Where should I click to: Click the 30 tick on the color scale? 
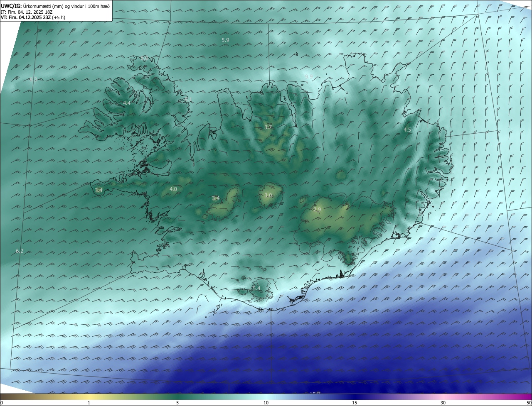coord(443,403)
